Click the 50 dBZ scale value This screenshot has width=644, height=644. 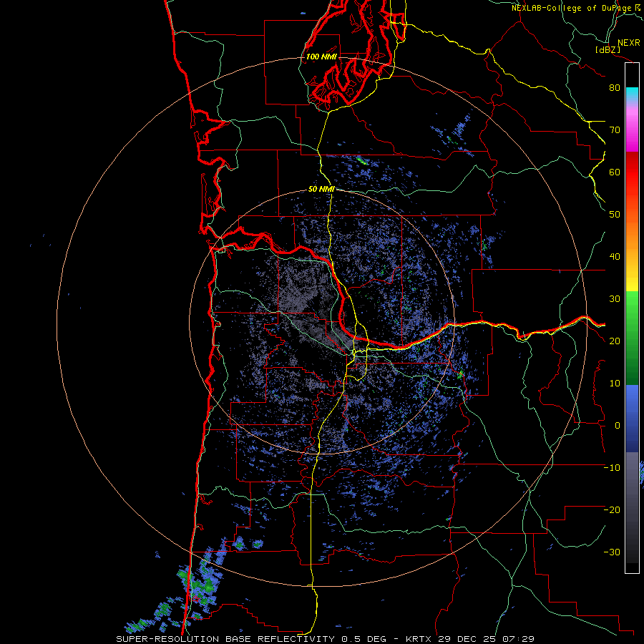(615, 215)
